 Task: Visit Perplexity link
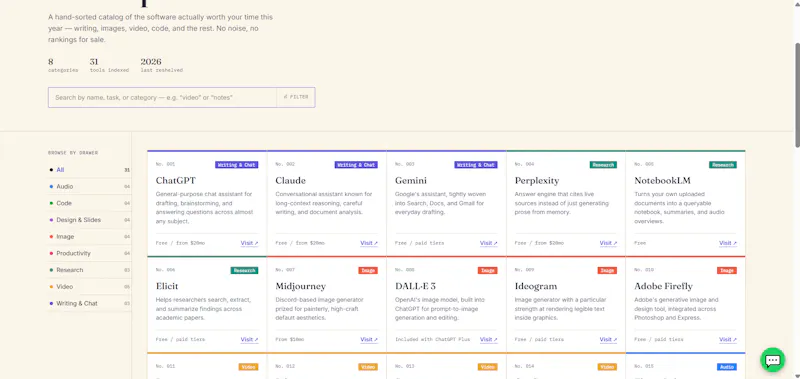(x=608, y=243)
